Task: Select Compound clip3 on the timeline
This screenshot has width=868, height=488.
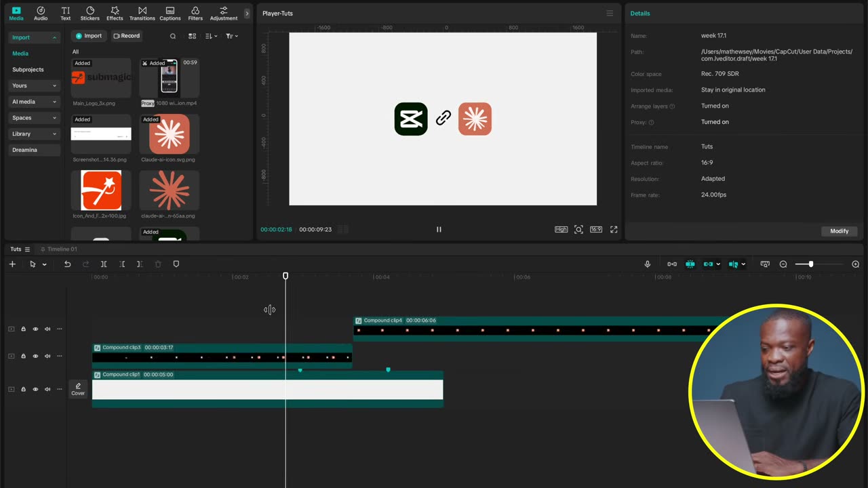Action: click(x=222, y=356)
